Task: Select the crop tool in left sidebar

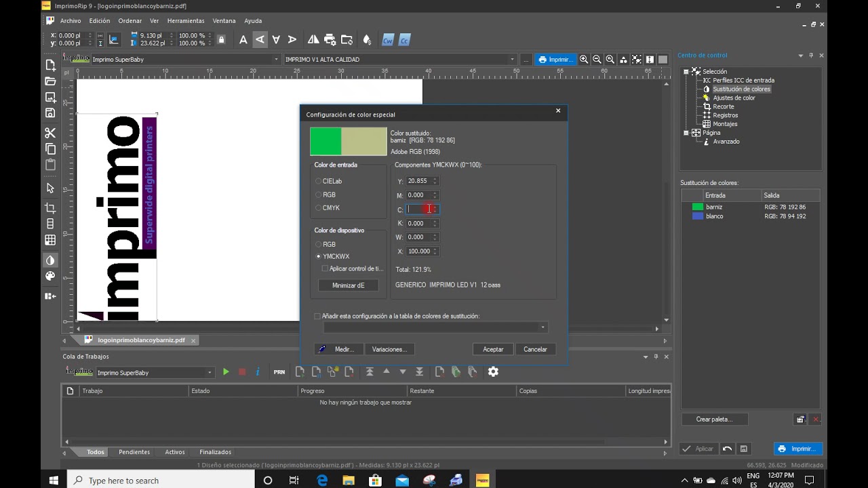Action: (x=50, y=208)
